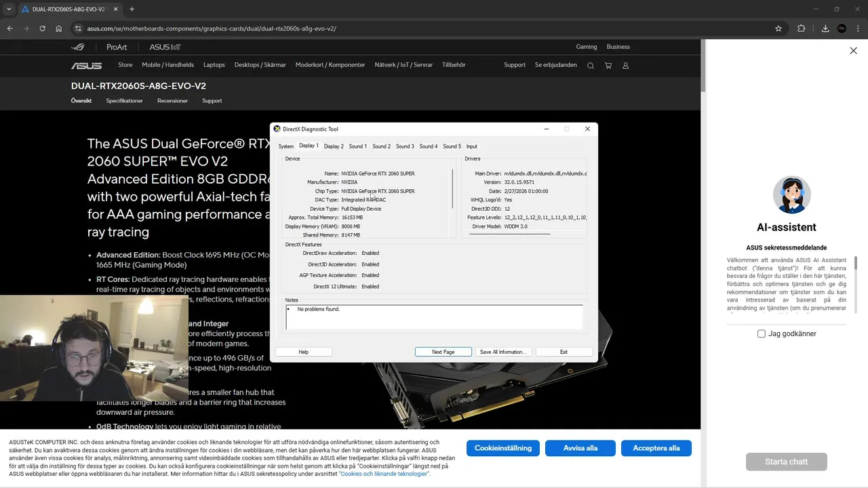The width and height of the screenshot is (868, 488).
Task: Switch to System tab in DirectX tool
Action: pyautogui.click(x=286, y=146)
